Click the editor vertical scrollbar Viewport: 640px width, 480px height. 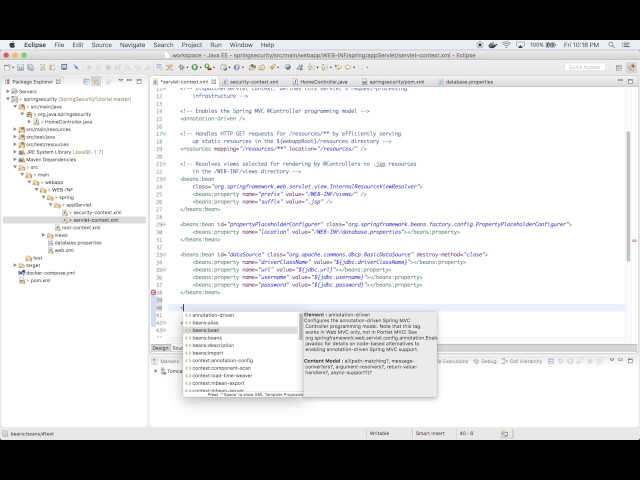click(628, 196)
